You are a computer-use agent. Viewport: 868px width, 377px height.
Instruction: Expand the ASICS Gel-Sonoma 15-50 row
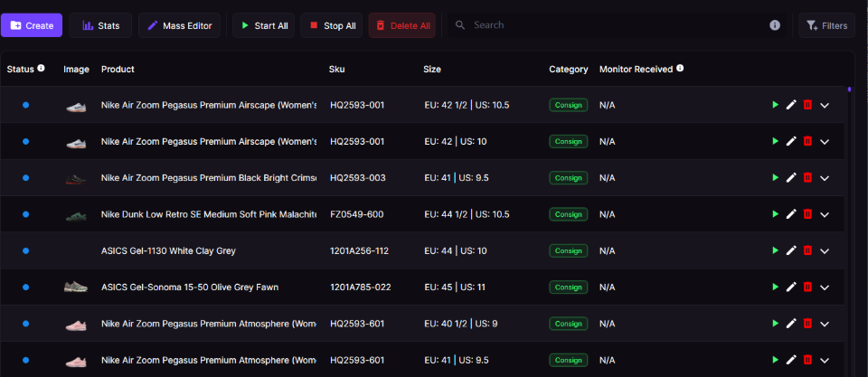825,287
